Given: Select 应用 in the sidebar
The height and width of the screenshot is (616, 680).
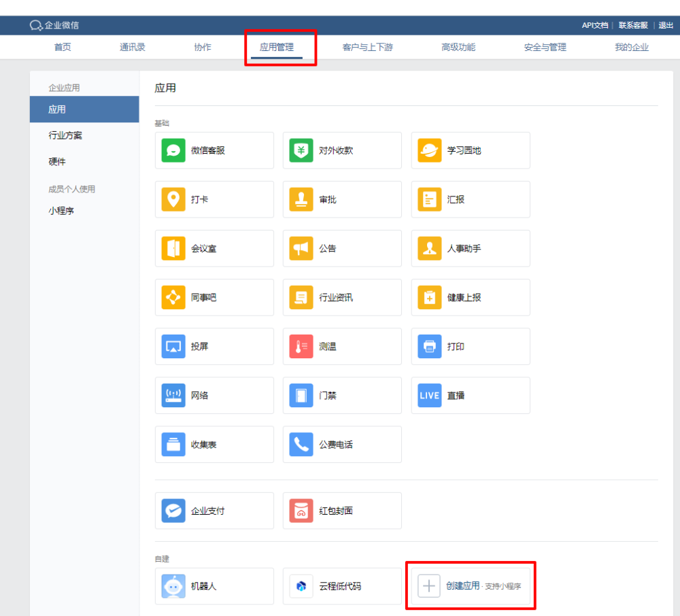Looking at the screenshot, I should pyautogui.click(x=84, y=109).
